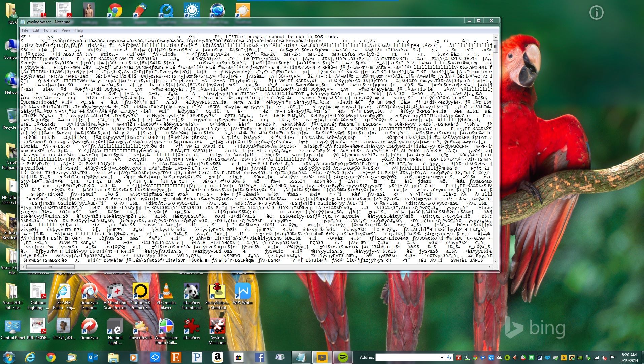This screenshot has height=364, width=644.
Task: Open the Format menu in Notepad
Action: click(x=50, y=30)
